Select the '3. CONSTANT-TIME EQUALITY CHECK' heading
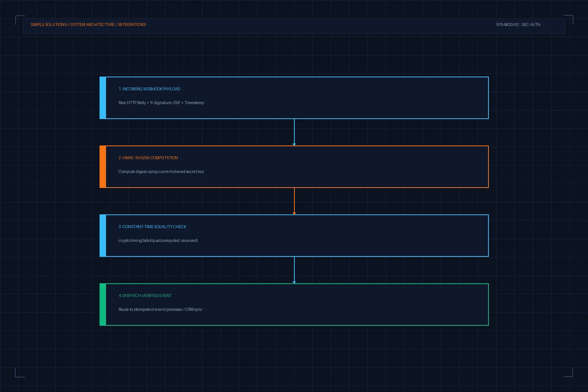Image resolution: width=588 pixels, height=392 pixels. pyautogui.click(x=152, y=227)
